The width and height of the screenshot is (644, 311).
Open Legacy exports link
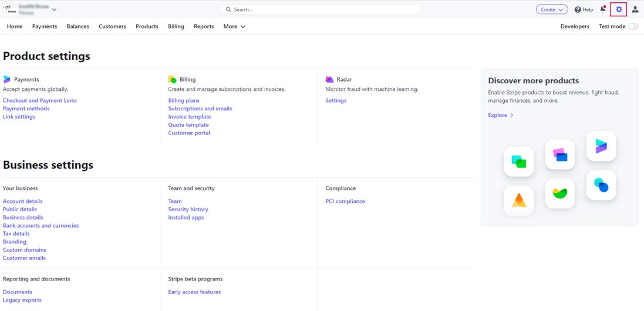pos(22,300)
